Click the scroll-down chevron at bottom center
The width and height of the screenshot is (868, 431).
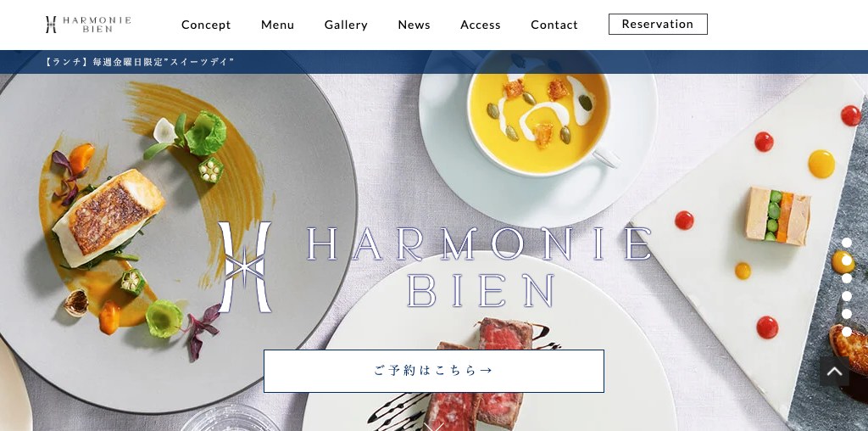tap(434, 427)
